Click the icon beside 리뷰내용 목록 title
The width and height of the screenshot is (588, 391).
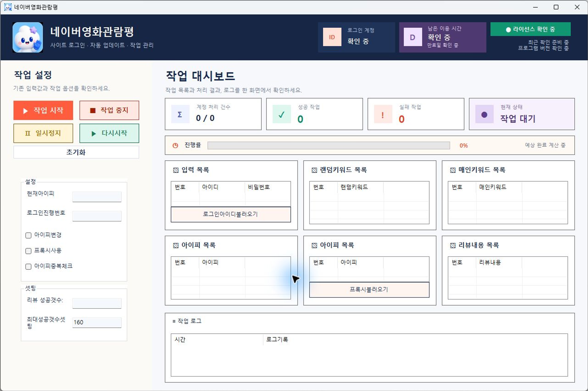point(453,245)
